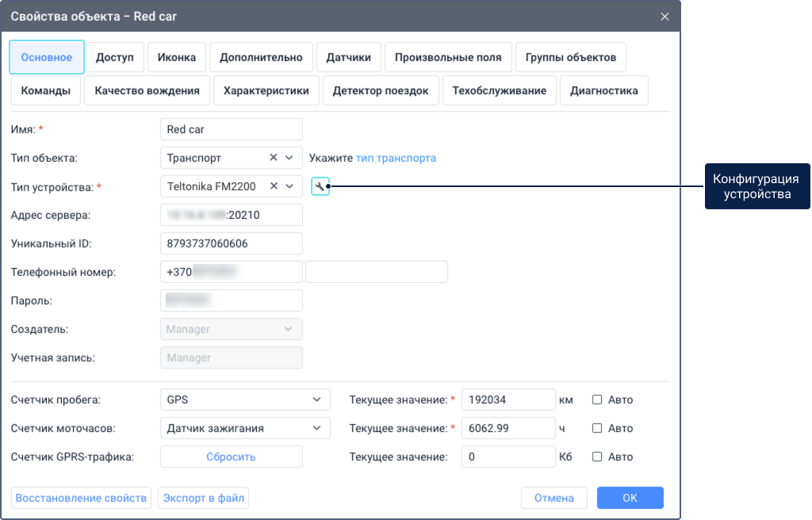
Task: Expand Счетчик моточасов Датчик зажигания dropdown
Action: tap(244, 428)
